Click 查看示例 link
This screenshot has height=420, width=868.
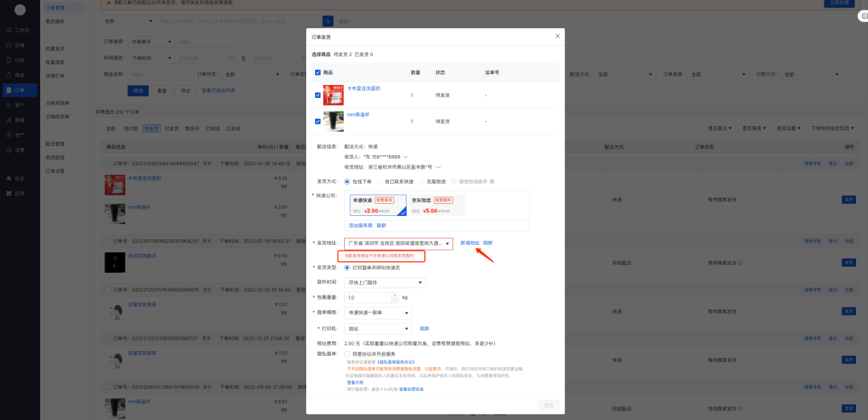(355, 382)
